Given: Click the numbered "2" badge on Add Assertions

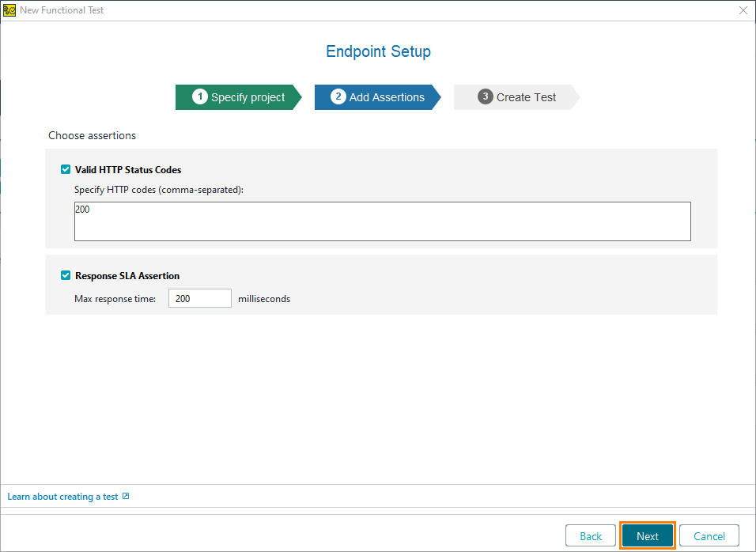Looking at the screenshot, I should click(338, 96).
